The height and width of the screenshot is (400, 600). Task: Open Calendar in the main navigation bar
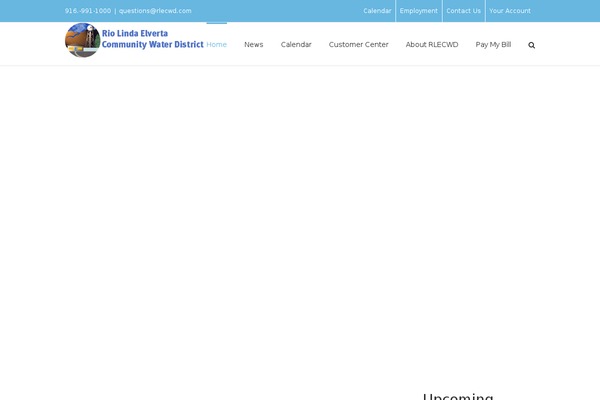296,44
